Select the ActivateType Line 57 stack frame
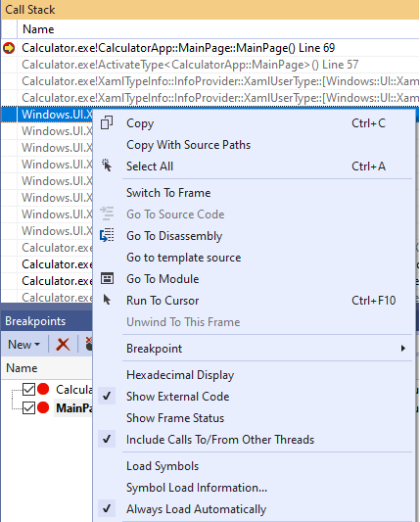420x522 pixels. [x=190, y=65]
